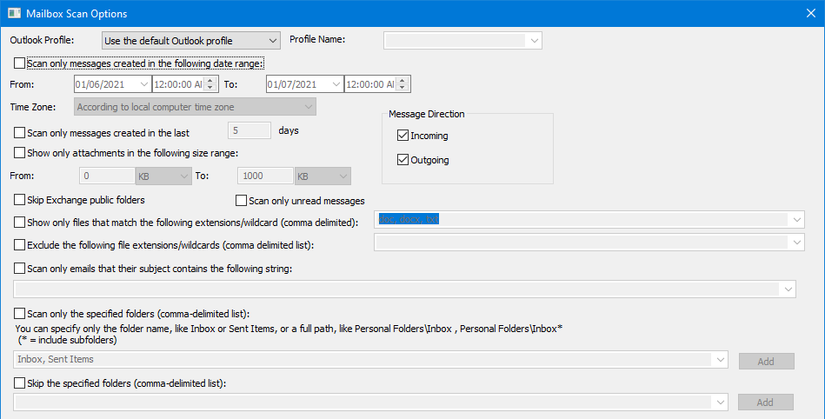Click Add button for skip folders list

pyautogui.click(x=766, y=402)
